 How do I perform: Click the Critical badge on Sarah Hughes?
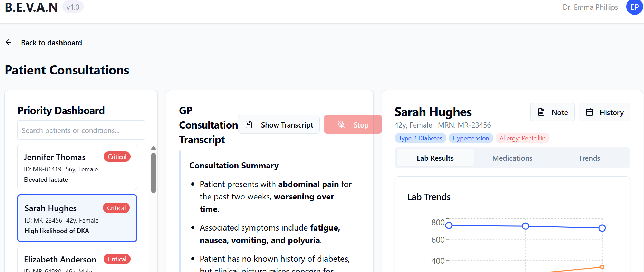click(x=116, y=208)
